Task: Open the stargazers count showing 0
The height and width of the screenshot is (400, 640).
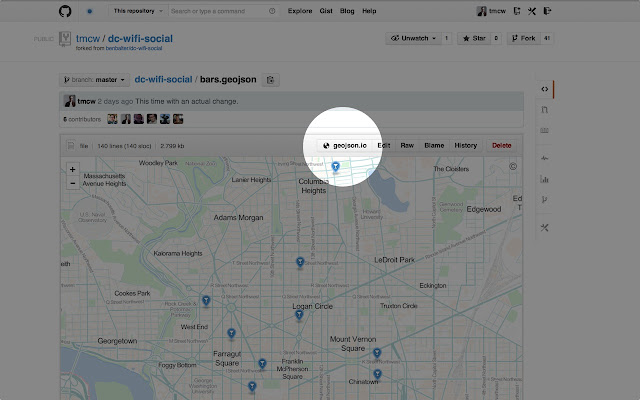Action: (496, 38)
